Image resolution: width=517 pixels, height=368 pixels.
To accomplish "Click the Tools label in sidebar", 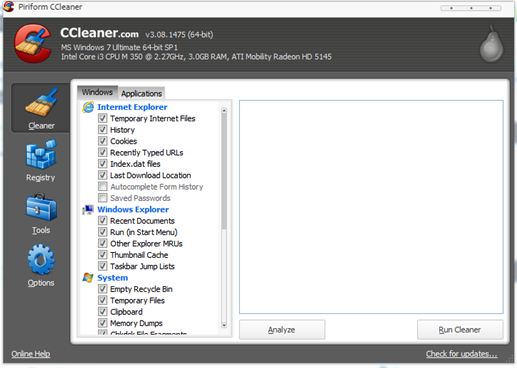I will tap(41, 230).
